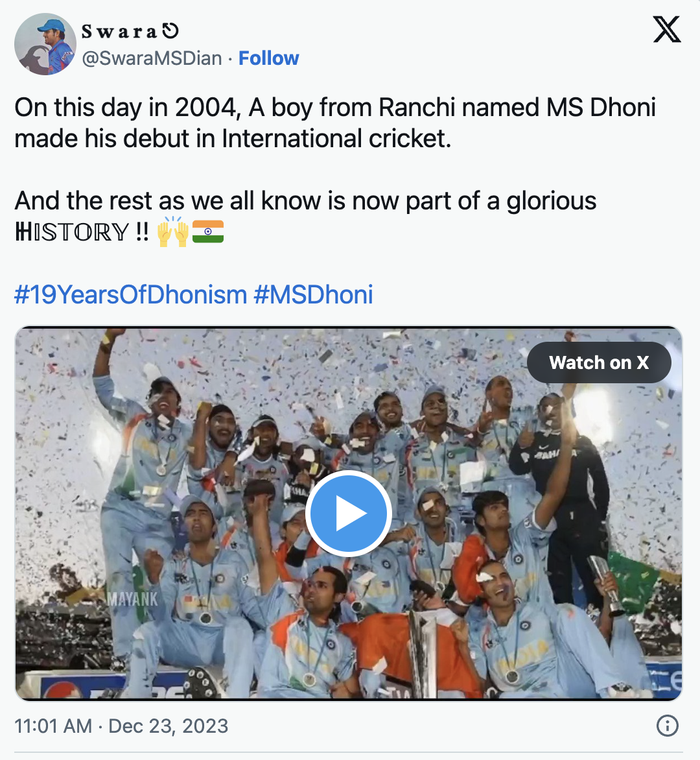Image resolution: width=700 pixels, height=760 pixels.
Task: Click the MAYANK watermark in the video
Action: pyautogui.click(x=132, y=599)
